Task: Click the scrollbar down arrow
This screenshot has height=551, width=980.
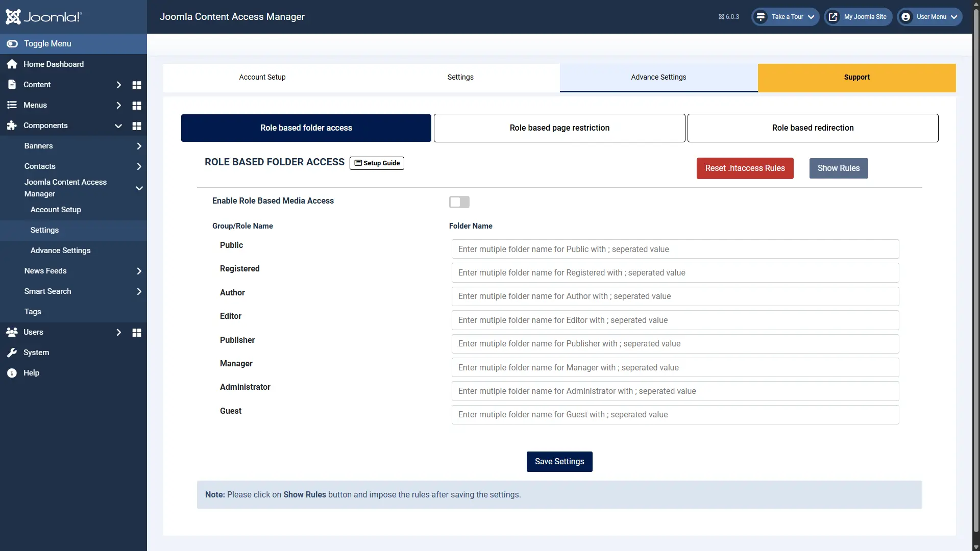Action: pos(976,547)
